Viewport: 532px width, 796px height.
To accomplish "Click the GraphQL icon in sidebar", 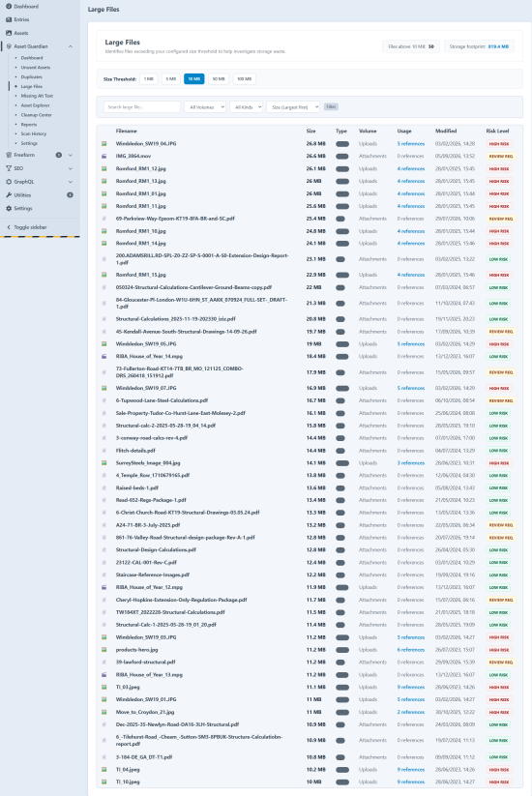I will (x=9, y=181).
